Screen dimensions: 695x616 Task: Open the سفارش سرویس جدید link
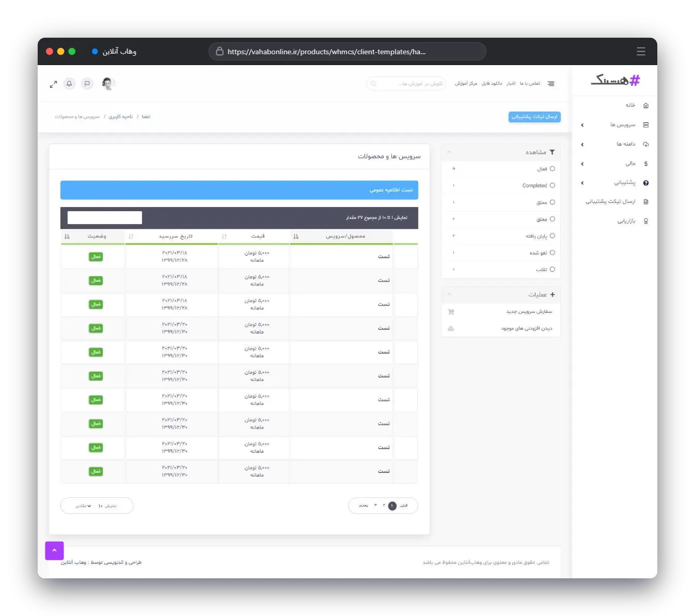point(529,312)
